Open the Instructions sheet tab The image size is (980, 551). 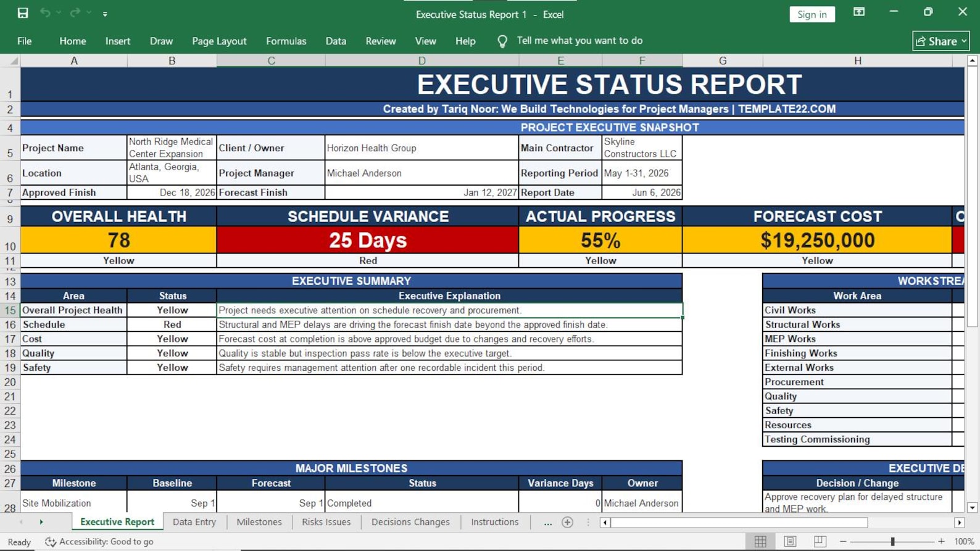(495, 522)
